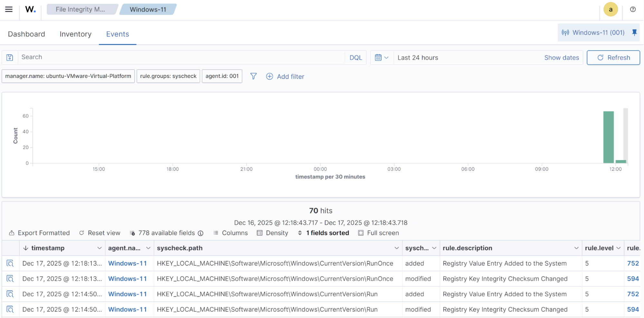Click the Export Formatted icon
Image resolution: width=644 pixels, height=318 pixels.
pos(12,233)
